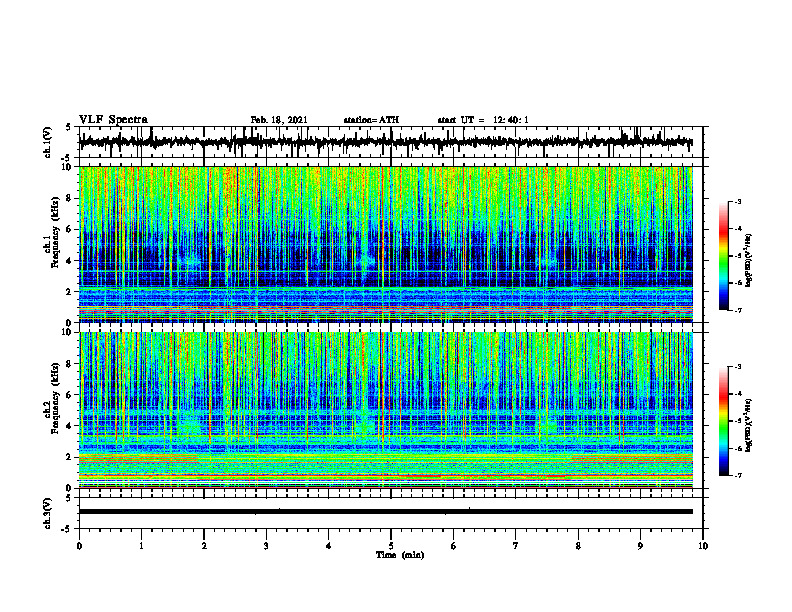Click the "start UT = 12:40: 1" text
The width and height of the screenshot is (792, 612).
[x=483, y=120]
